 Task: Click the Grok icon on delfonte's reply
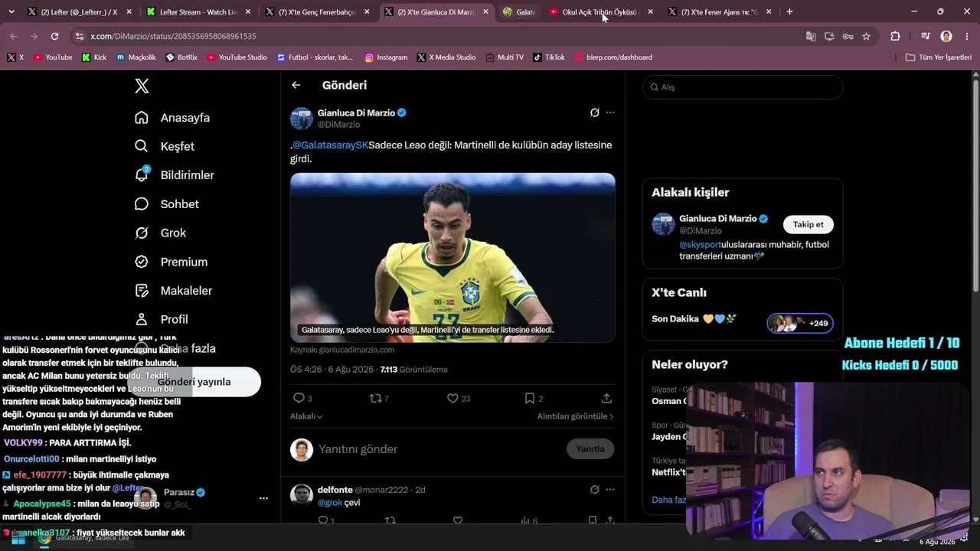point(595,490)
